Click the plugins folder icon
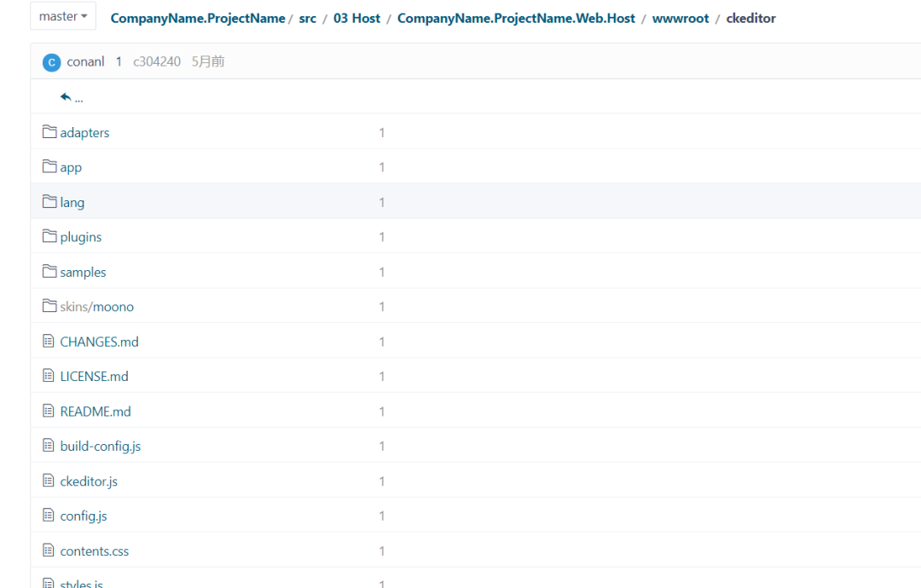This screenshot has width=921, height=588. pyautogui.click(x=49, y=236)
